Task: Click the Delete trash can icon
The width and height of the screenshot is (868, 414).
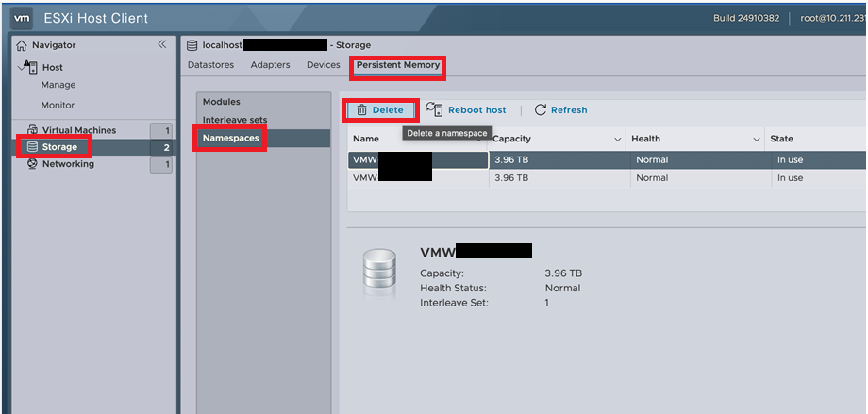Action: pyautogui.click(x=361, y=109)
